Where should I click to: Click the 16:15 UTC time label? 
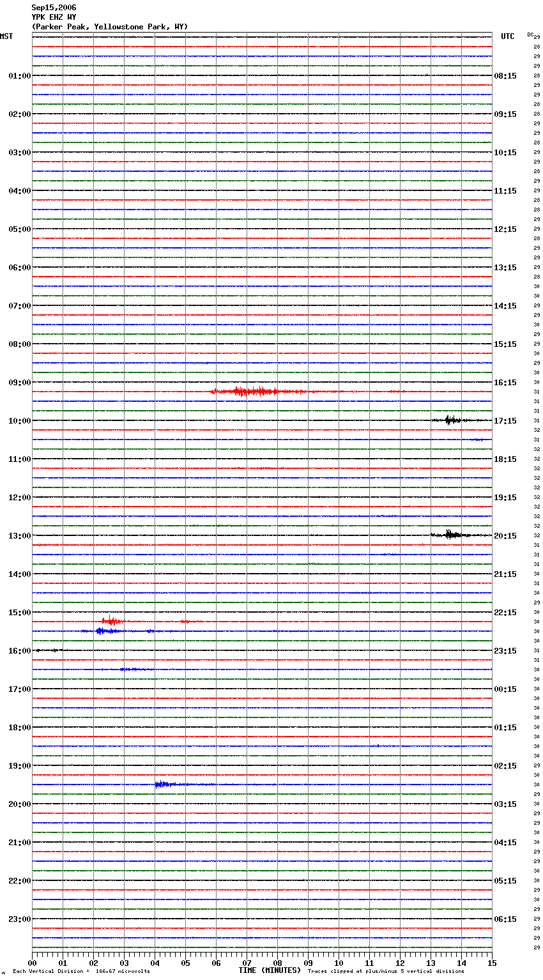point(505,383)
